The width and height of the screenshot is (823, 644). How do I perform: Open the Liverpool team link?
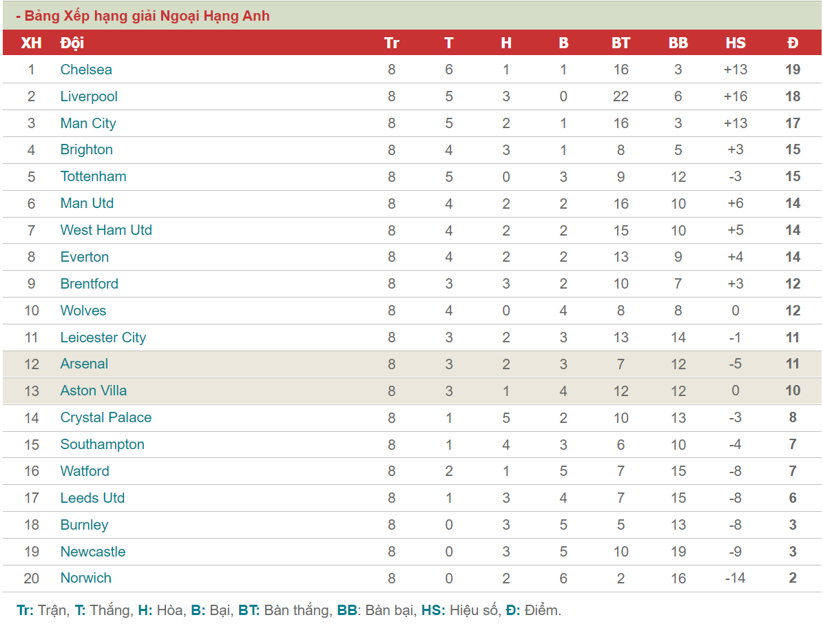[x=89, y=96]
